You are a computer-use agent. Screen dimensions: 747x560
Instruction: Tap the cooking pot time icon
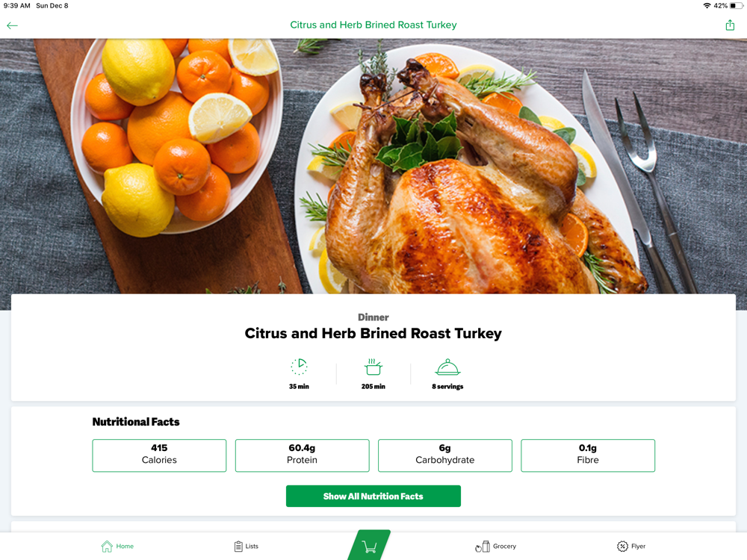(373, 367)
